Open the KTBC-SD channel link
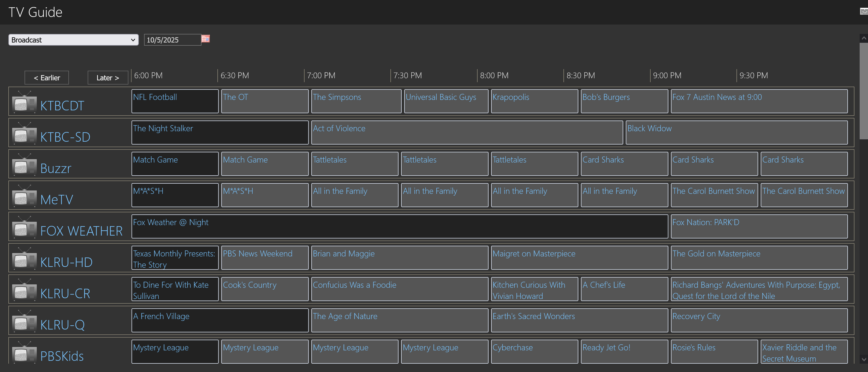This screenshot has height=372, width=868. [x=65, y=137]
